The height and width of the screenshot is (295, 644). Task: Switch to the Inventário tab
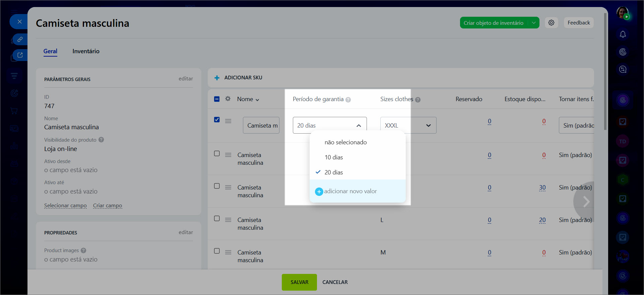pyautogui.click(x=86, y=51)
